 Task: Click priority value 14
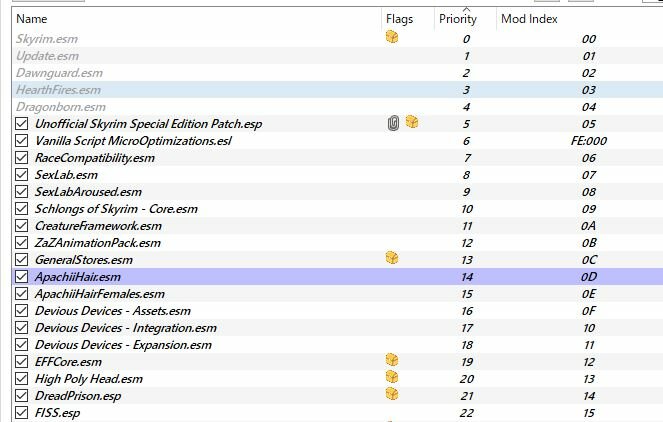point(467,277)
